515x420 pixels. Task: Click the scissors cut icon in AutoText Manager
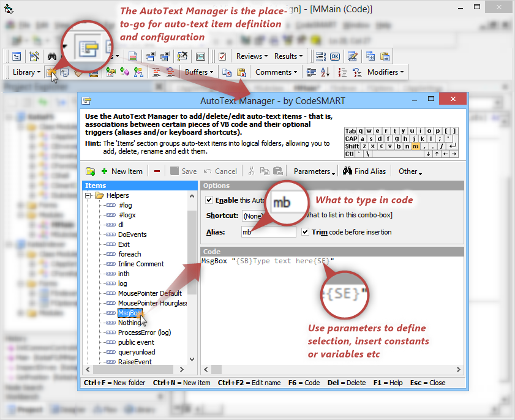point(251,171)
